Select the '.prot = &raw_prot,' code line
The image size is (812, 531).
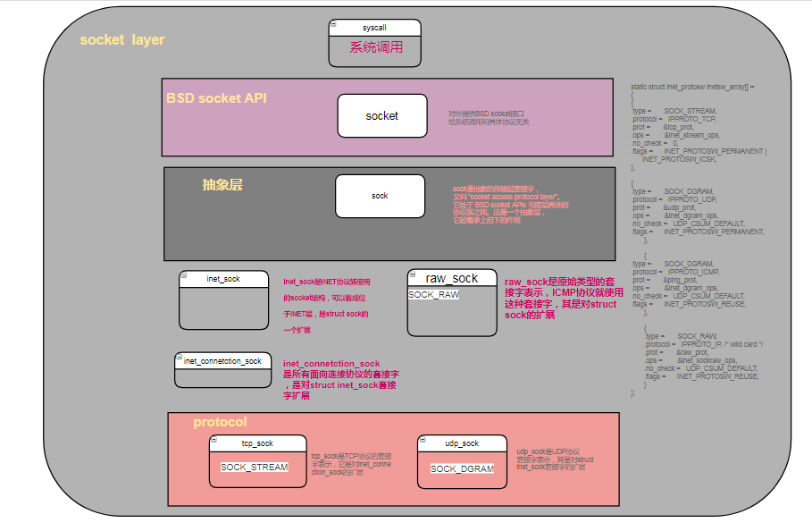(677, 352)
